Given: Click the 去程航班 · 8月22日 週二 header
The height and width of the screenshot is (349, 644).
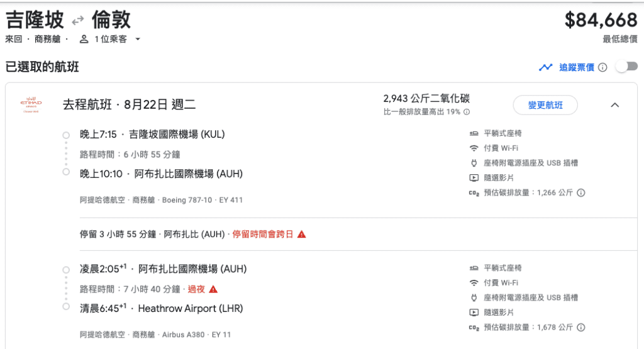Looking at the screenshot, I should click(129, 104).
